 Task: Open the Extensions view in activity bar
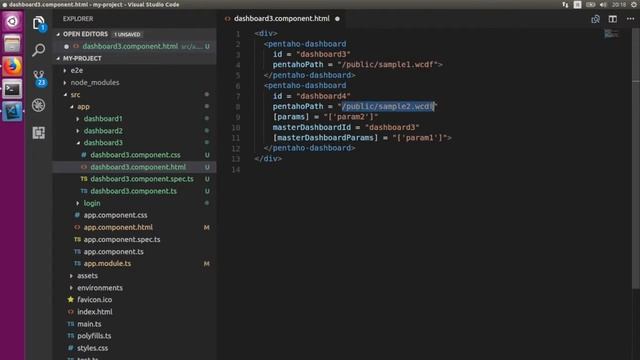39,132
